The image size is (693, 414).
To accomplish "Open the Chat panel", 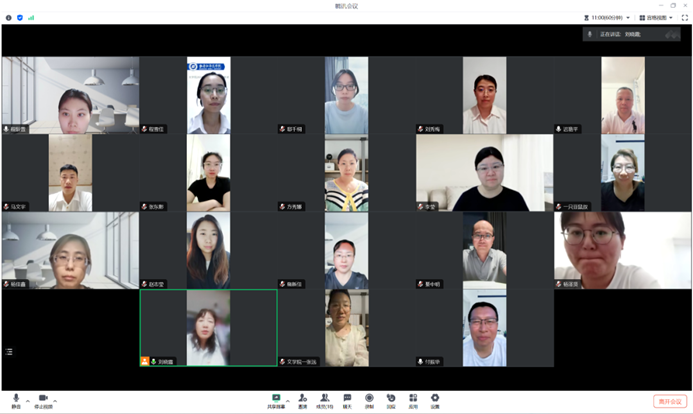I will click(347, 398).
